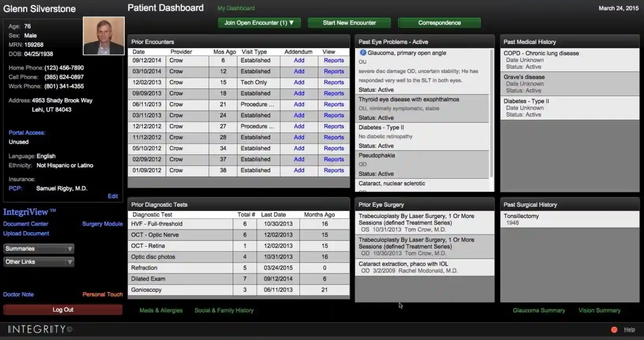This screenshot has width=644, height=340.
Task: View Reports for 03/11/2013 encounter
Action: [x=334, y=116]
